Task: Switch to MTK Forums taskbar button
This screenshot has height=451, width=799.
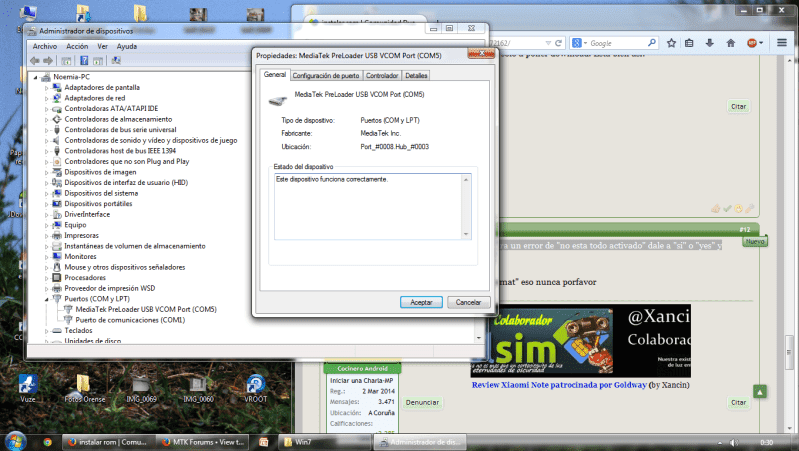Action: click(x=201, y=442)
